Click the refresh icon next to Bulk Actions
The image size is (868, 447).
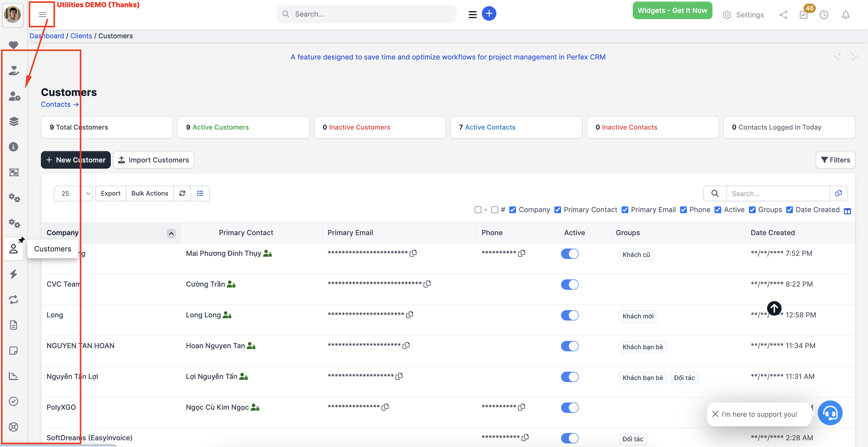(182, 193)
